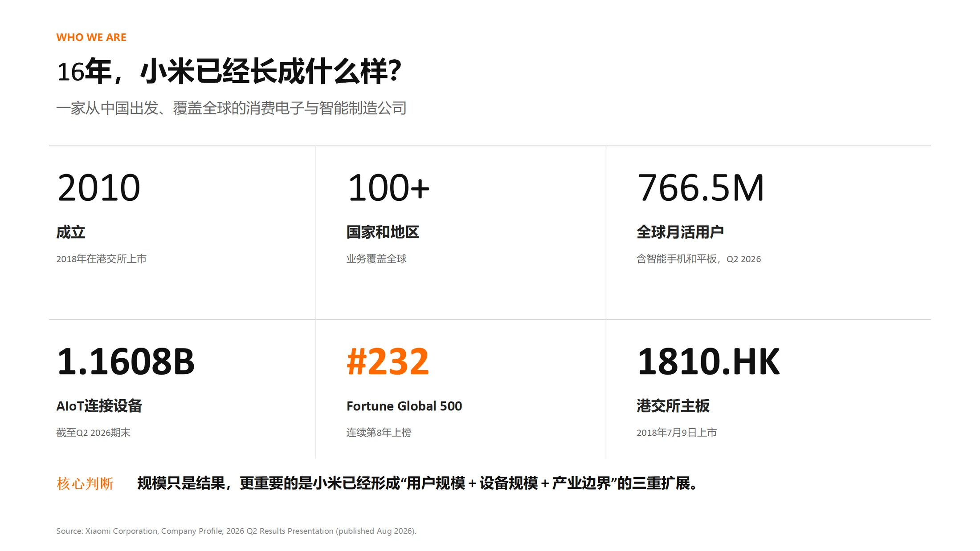Viewport: 980px width, 551px height.
Task: Select the orange #232 ranking
Action: tap(388, 361)
